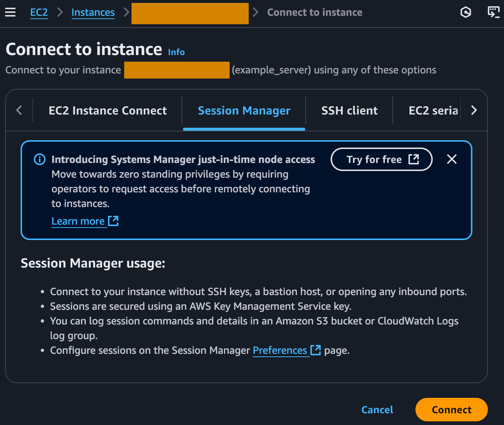Screen dimensions: 504x425
Task: Click the 'Session Manager usage:' heading
Action: coord(93,263)
